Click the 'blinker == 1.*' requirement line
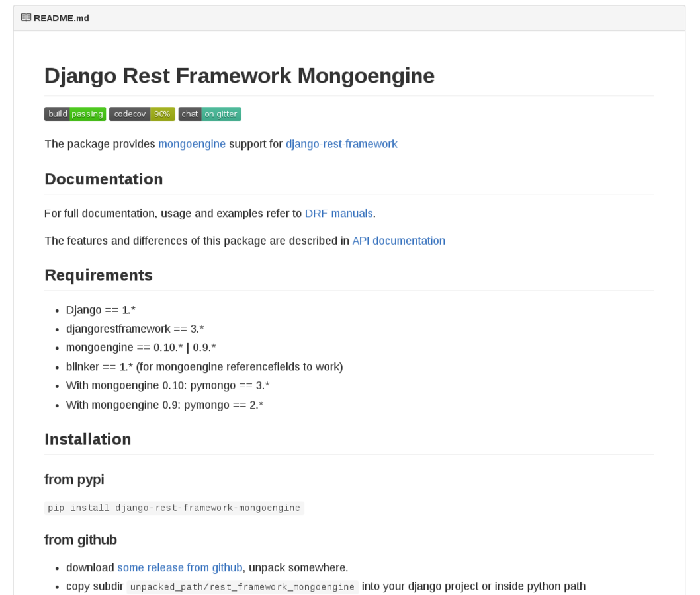Image resolution: width=700 pixels, height=595 pixels. 204,367
